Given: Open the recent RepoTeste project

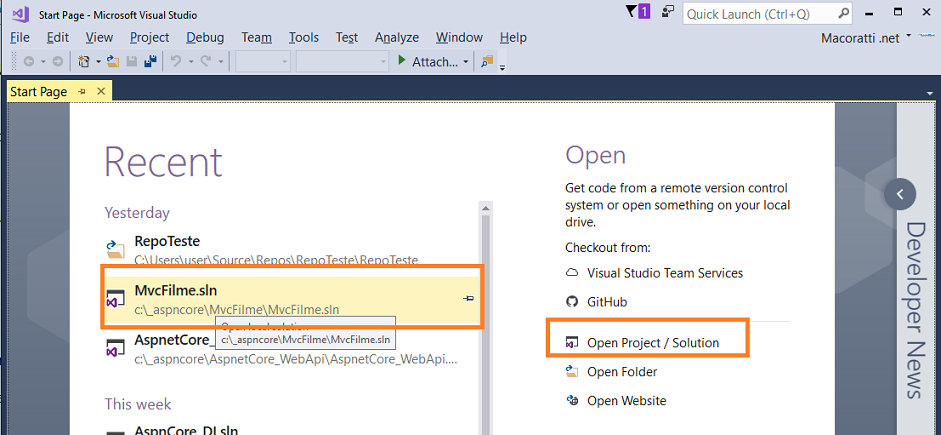Looking at the screenshot, I should tap(291, 248).
